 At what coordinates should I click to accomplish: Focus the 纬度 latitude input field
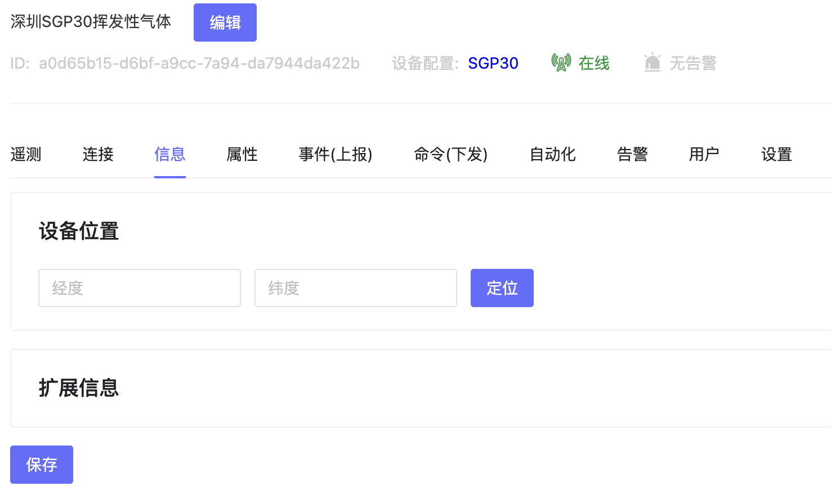[355, 288]
